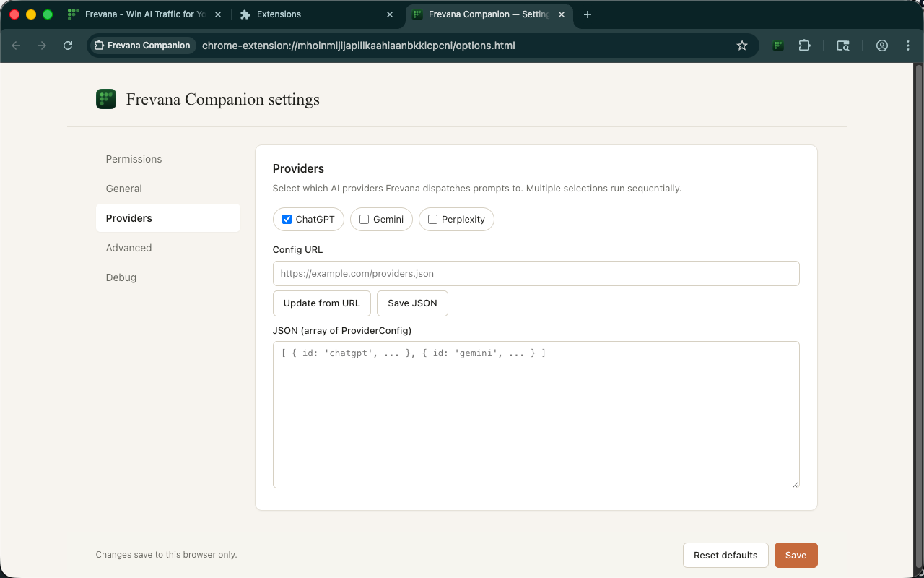Open the General settings section
The height and width of the screenshot is (578, 924).
[168, 189]
